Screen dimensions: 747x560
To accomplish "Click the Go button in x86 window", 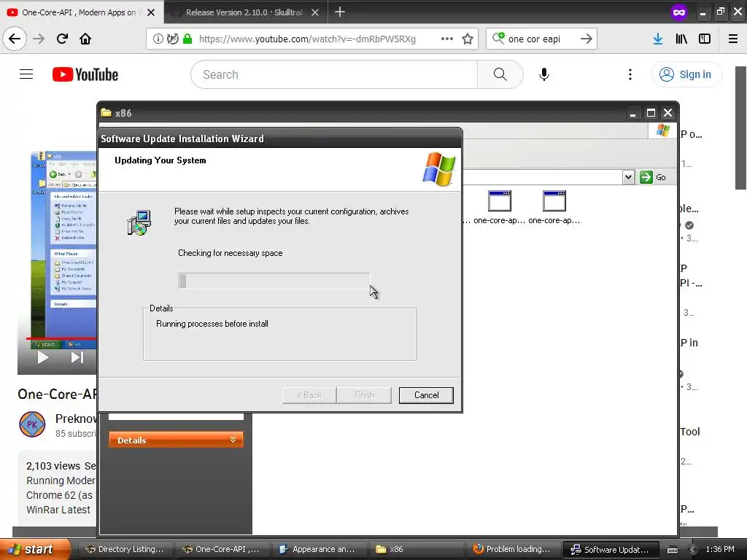I will [x=653, y=177].
